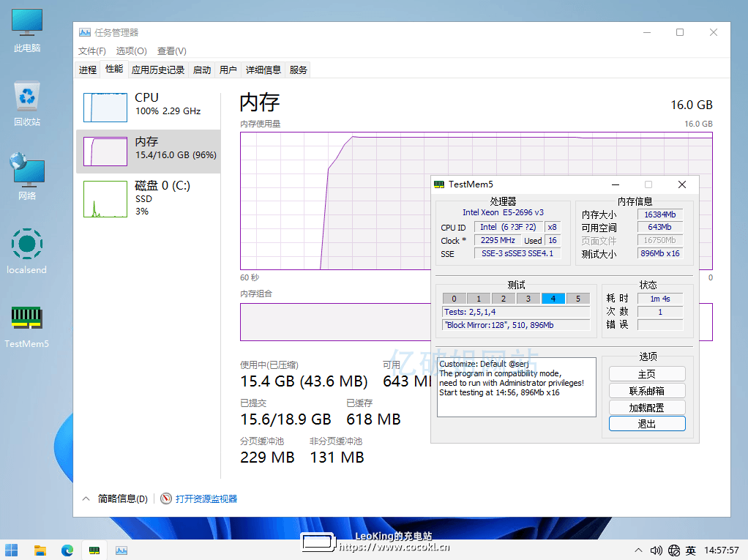Click the resource monitor icon
The image size is (748, 560).
pos(166,499)
